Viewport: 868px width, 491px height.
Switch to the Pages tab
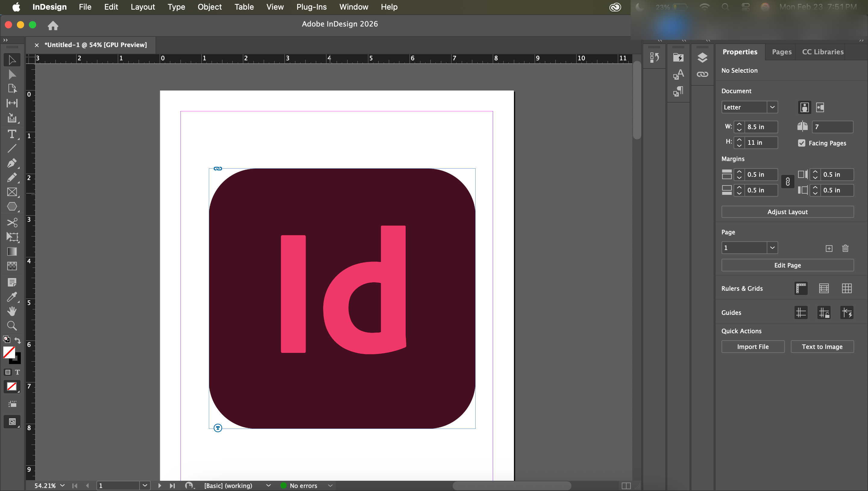(x=782, y=52)
